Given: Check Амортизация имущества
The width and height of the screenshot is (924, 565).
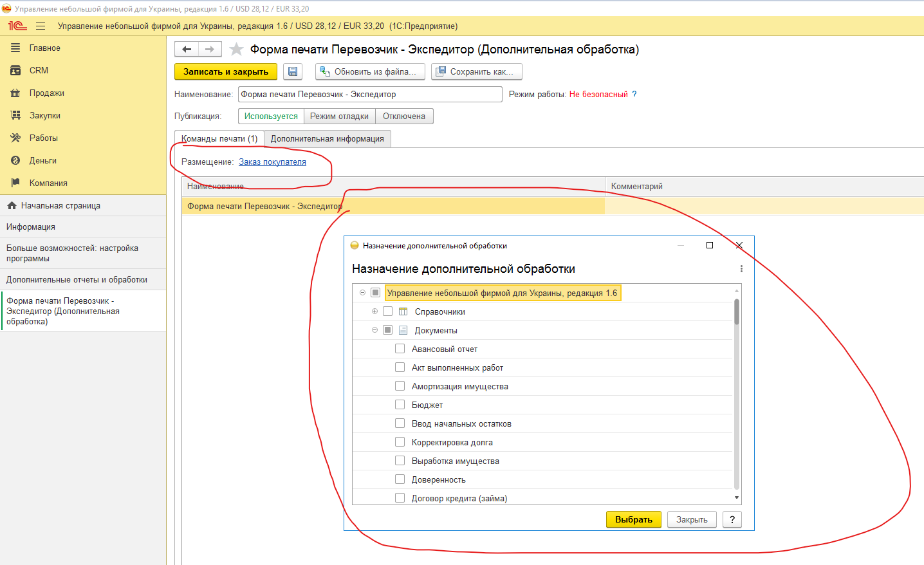Looking at the screenshot, I should coord(400,386).
